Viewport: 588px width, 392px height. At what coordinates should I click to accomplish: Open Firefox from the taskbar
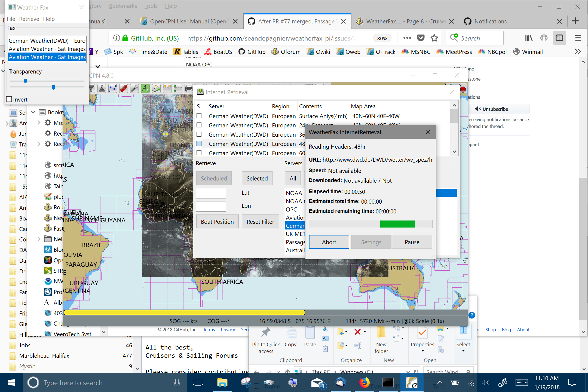[x=364, y=382]
